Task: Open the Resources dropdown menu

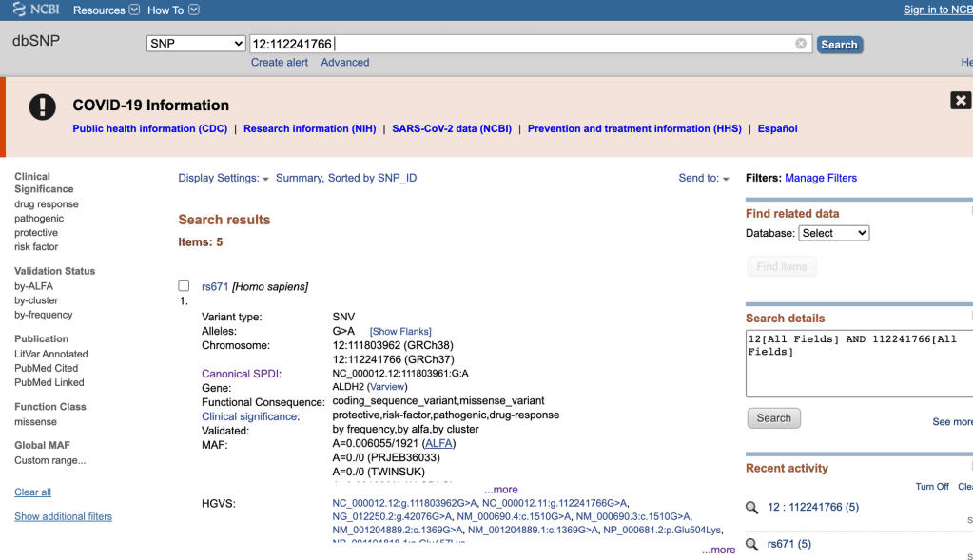Action: [x=106, y=10]
